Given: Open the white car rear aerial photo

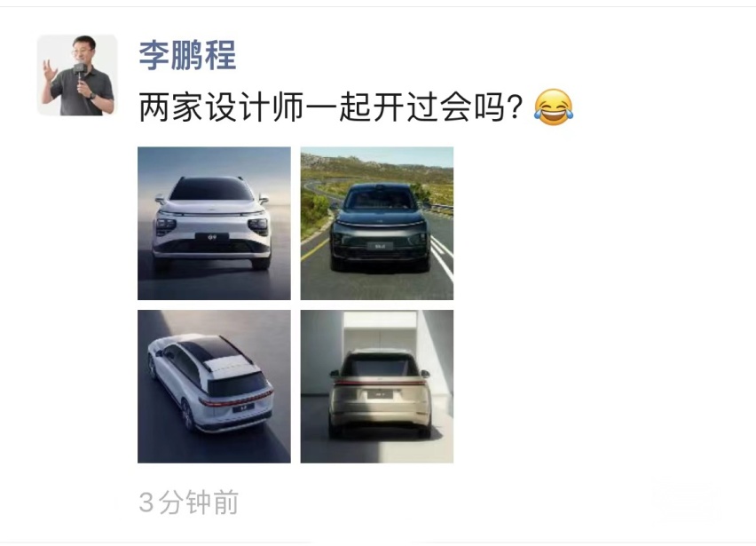Looking at the screenshot, I should (x=214, y=386).
